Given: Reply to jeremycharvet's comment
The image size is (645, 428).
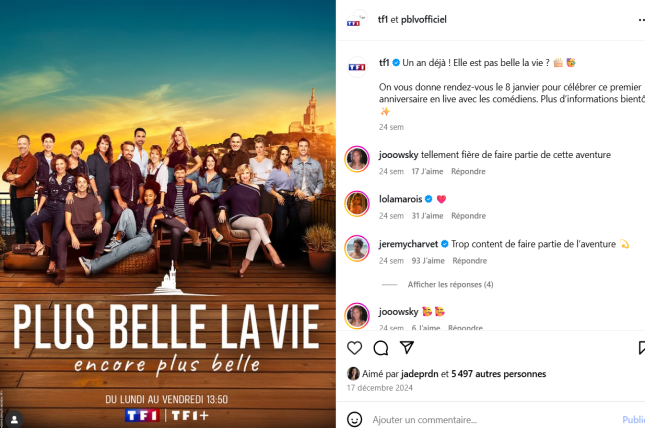Looking at the screenshot, I should point(470,261).
